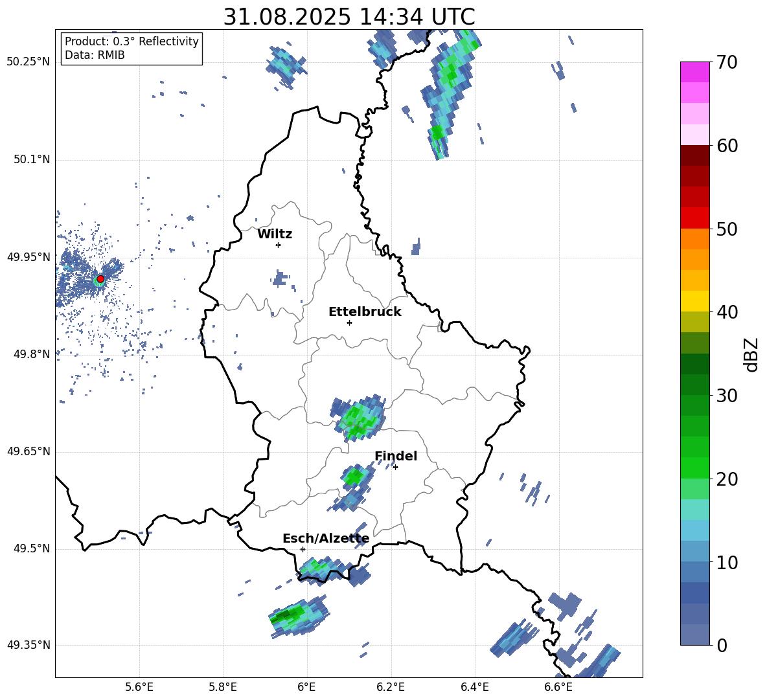Click the dark maroon colorbar swatch below 60
The width and height of the screenshot is (767, 700).
click(x=694, y=155)
